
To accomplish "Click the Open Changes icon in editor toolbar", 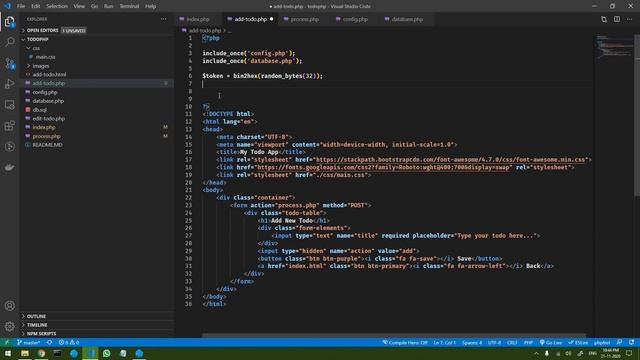I will pos(604,19).
